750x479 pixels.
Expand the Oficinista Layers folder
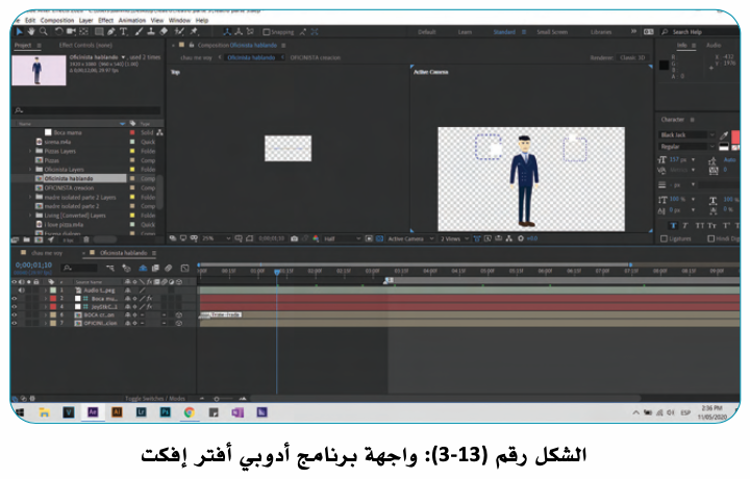(30, 169)
